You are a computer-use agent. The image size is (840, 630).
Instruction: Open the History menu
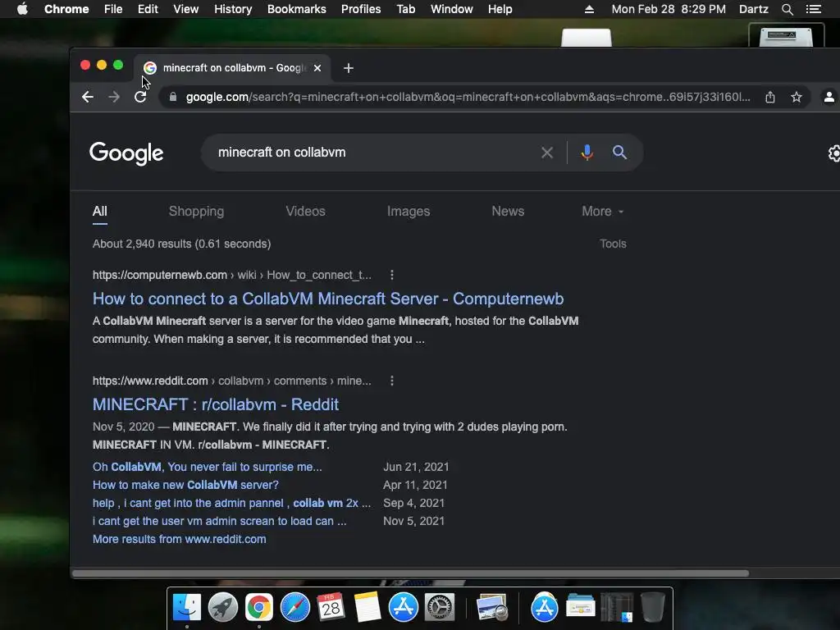click(x=233, y=9)
